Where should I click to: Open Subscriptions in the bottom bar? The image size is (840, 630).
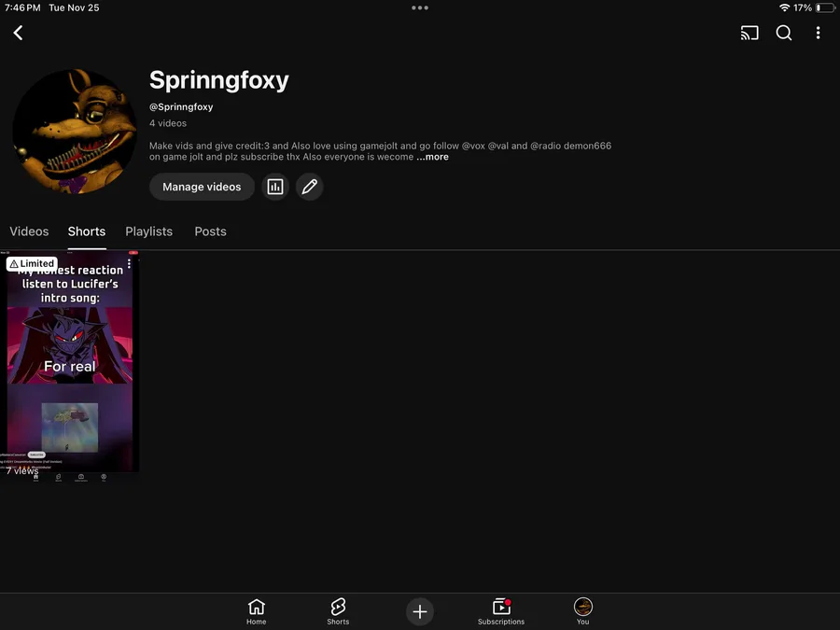501,611
